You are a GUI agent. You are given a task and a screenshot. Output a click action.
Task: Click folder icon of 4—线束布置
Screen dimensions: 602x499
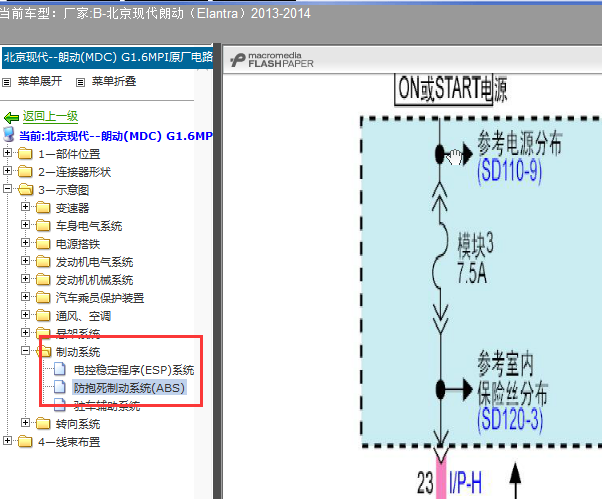[x=25, y=441]
